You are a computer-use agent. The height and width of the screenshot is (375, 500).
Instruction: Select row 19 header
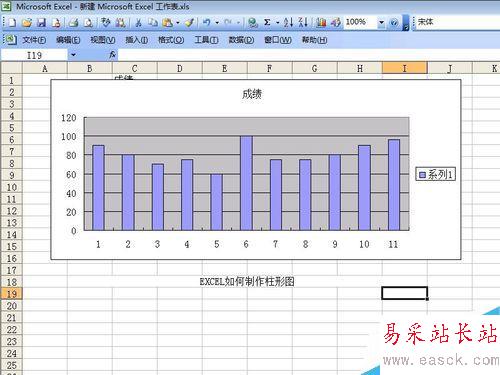(x=11, y=294)
